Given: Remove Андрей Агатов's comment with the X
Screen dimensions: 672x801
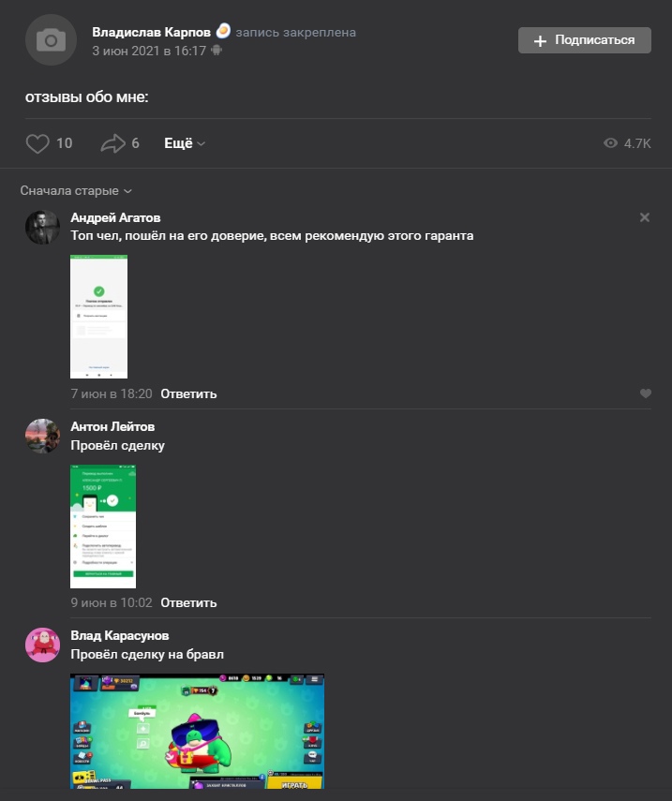Looking at the screenshot, I should (x=645, y=217).
